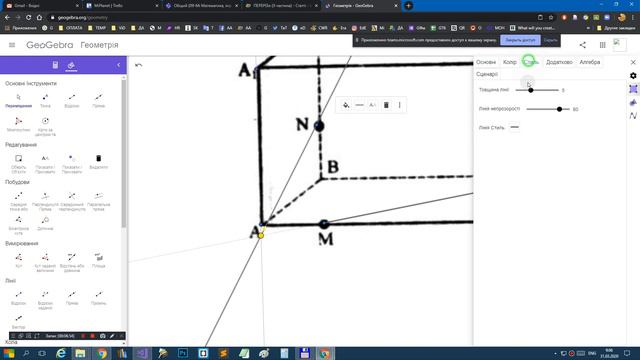Open the Колір properties tab
The width and height of the screenshot is (640, 360).
[x=510, y=62]
